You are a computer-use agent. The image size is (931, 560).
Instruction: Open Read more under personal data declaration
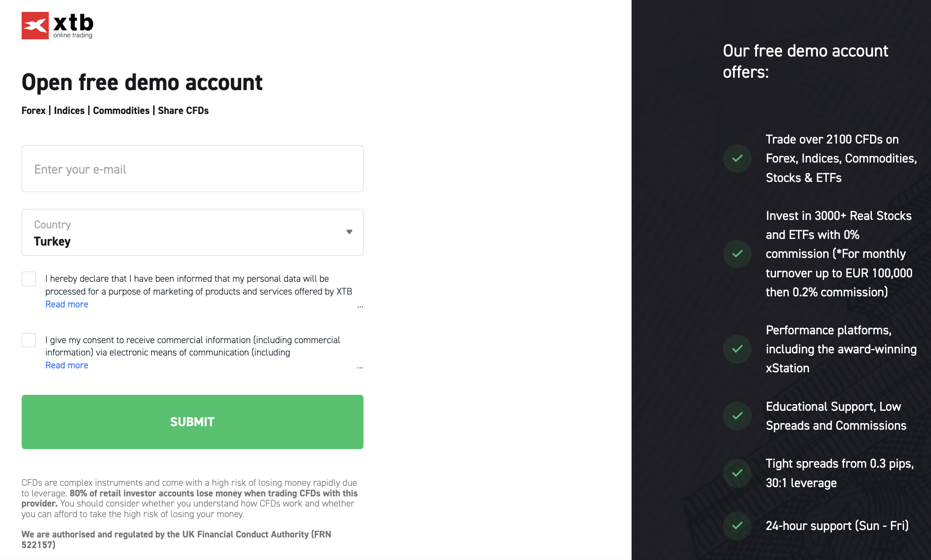(x=67, y=304)
